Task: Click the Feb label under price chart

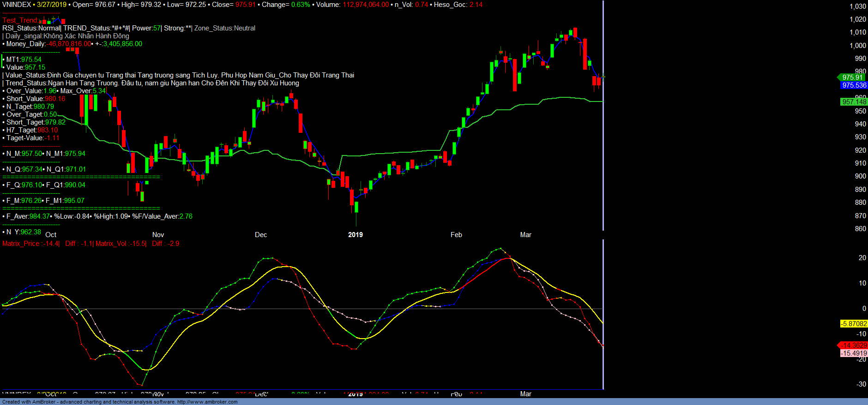Action: [x=456, y=235]
